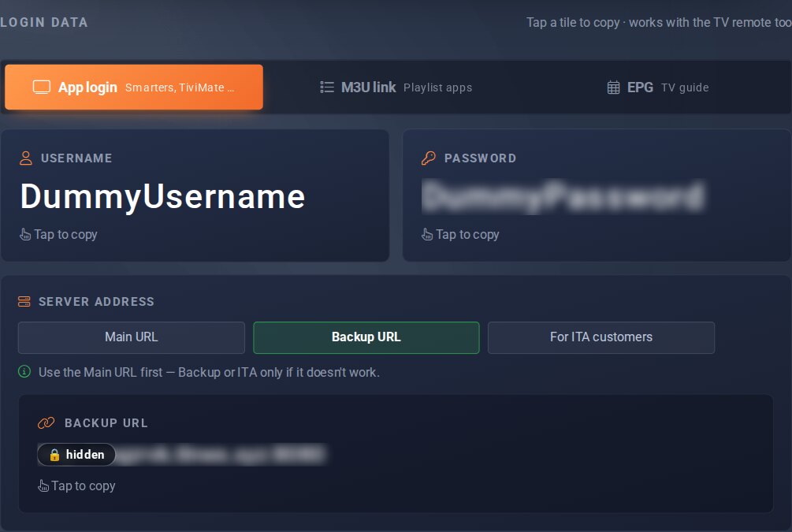
Task: Click the chain link icon beside BACKUP URL
Action: (46, 423)
